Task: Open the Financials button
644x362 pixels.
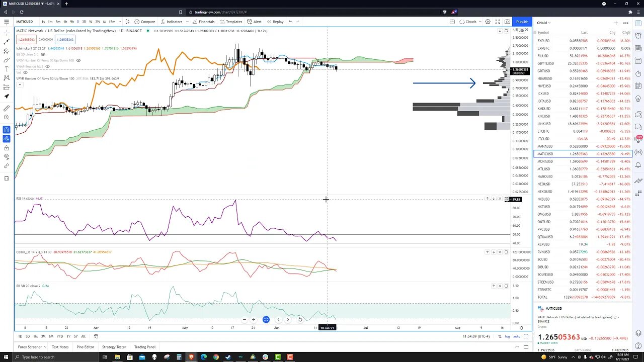Action: tap(203, 22)
